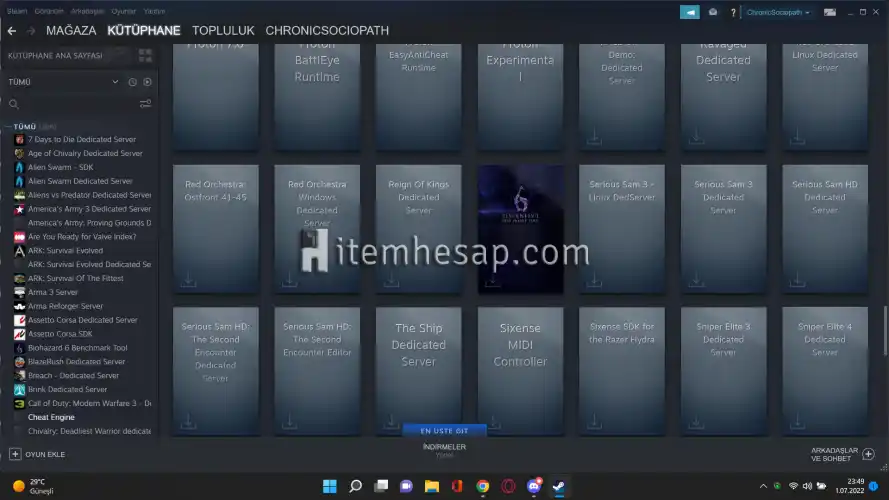Click the recent activity clock icon

[133, 82]
